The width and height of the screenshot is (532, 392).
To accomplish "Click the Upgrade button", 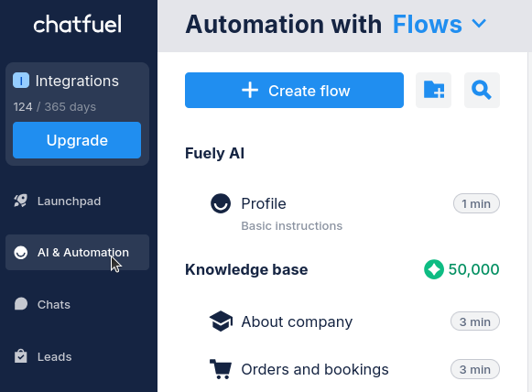I will 77,140.
